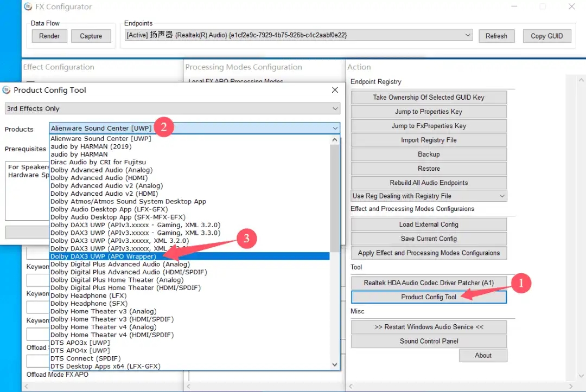Select audio by HARMAN (2019) item
This screenshot has height=392, width=586.
(x=190, y=146)
